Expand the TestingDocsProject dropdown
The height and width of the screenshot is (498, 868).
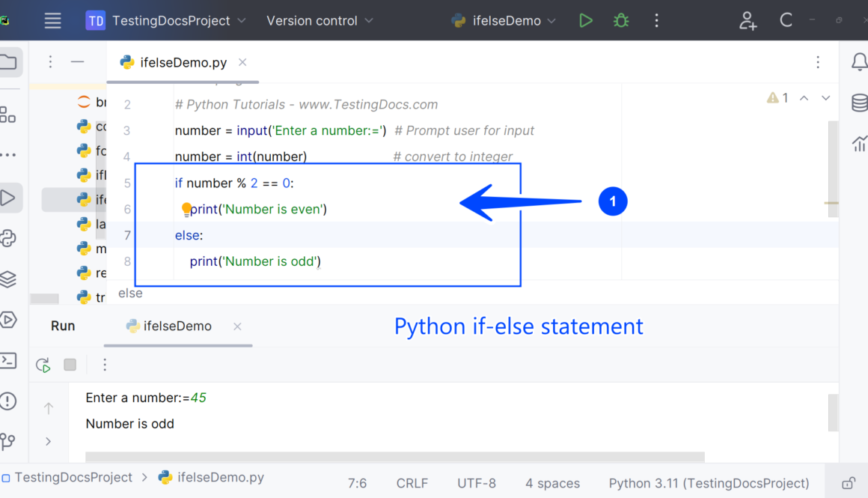point(165,20)
